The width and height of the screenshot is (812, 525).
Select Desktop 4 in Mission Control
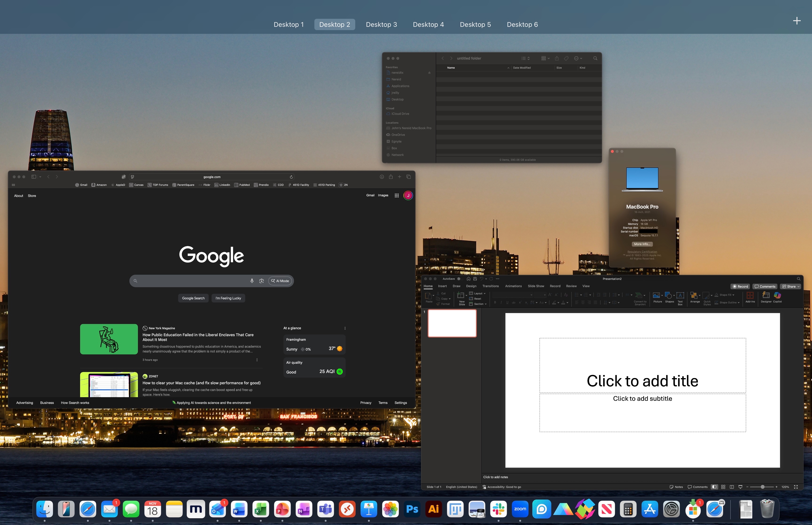tap(428, 24)
